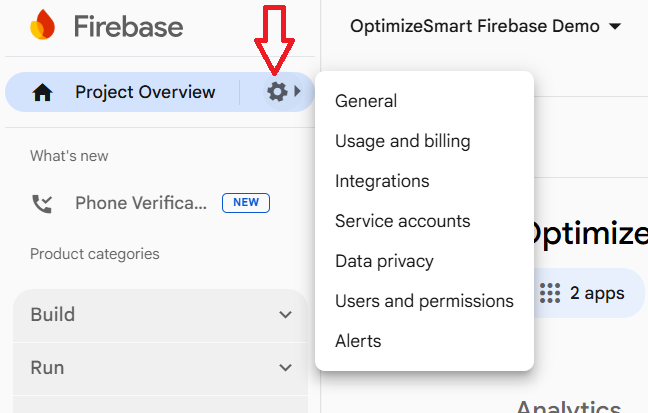Viewport: 648px width, 413px height.
Task: Open the settings gear icon
Action: (x=277, y=92)
